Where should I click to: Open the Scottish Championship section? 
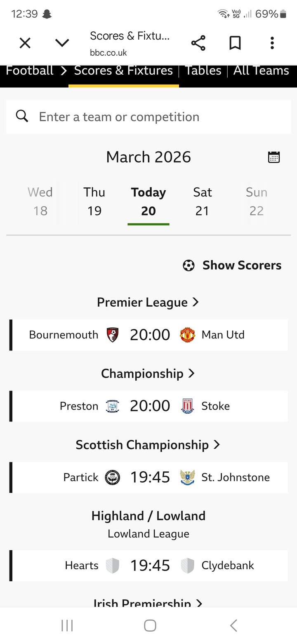pyautogui.click(x=148, y=445)
